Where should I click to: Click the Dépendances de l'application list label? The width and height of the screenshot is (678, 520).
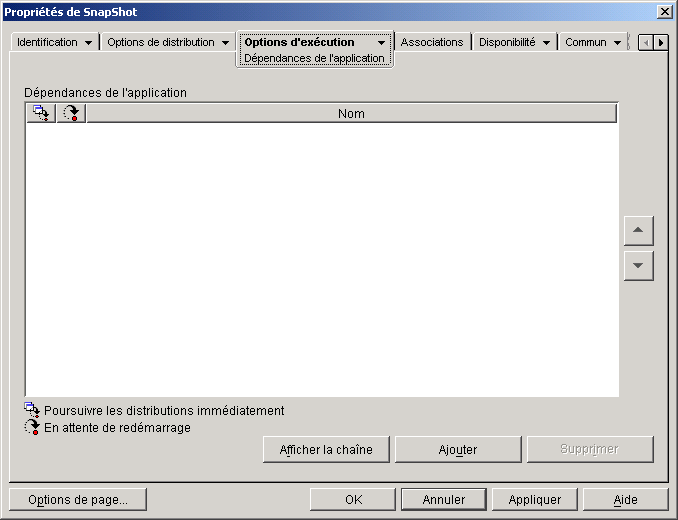pyautogui.click(x=106, y=93)
